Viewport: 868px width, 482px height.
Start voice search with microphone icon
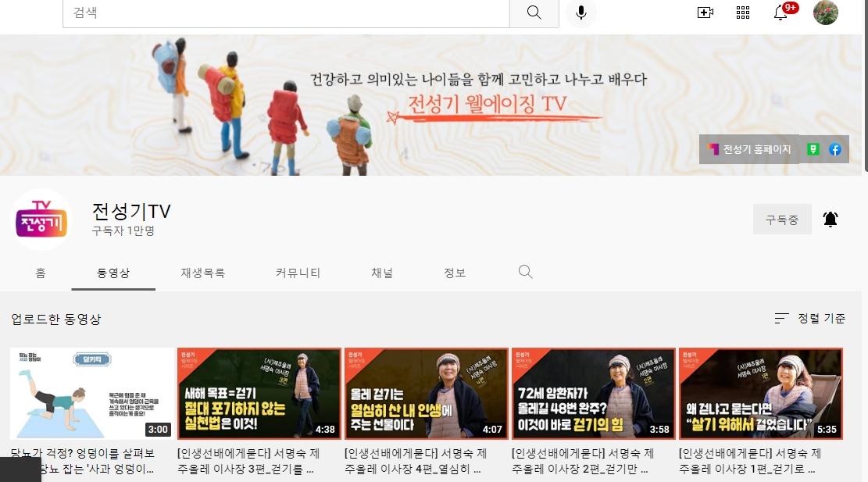tap(580, 12)
